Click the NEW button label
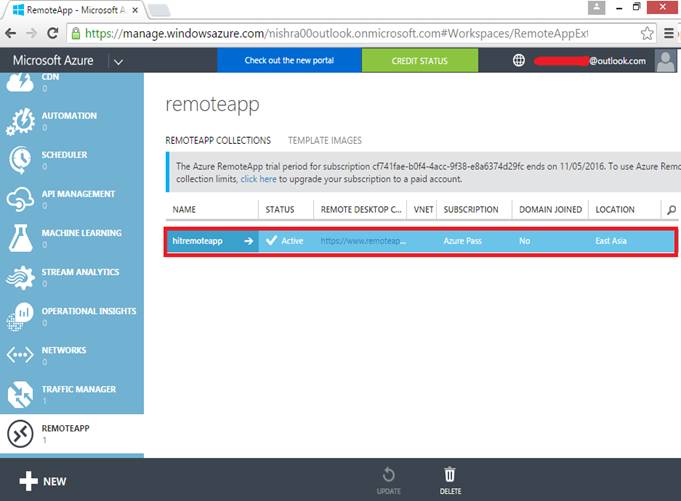The height and width of the screenshot is (501, 681). 55,481
